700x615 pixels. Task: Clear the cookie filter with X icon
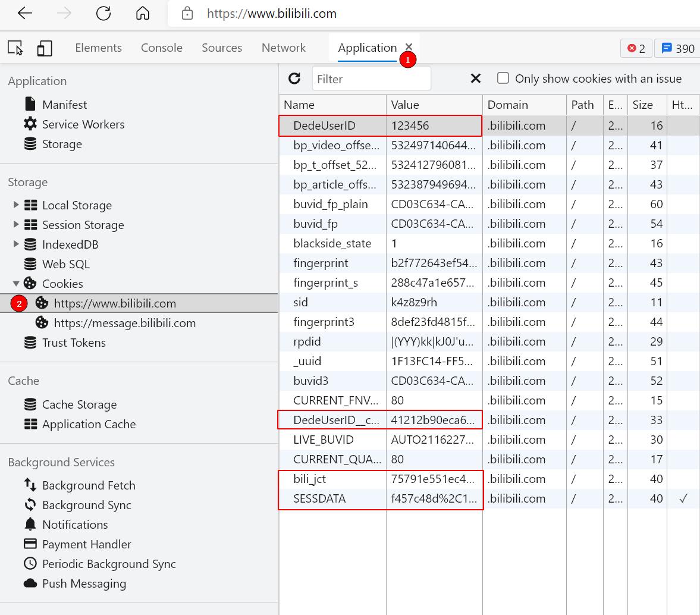pyautogui.click(x=476, y=79)
